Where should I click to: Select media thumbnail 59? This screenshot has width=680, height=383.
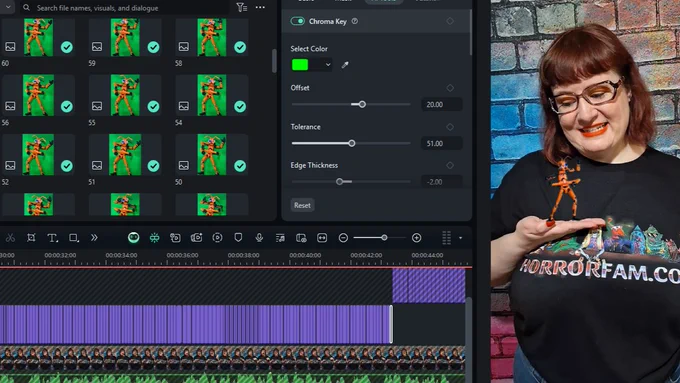(125, 37)
